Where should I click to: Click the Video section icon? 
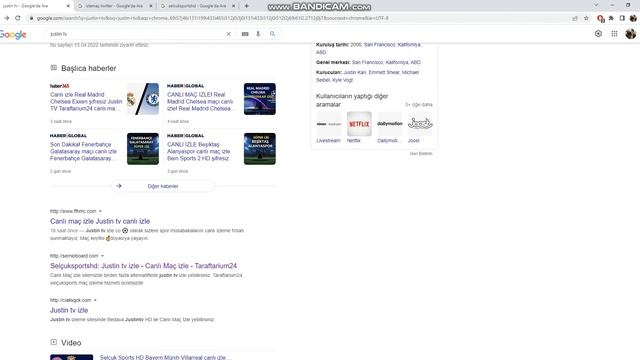point(53,342)
